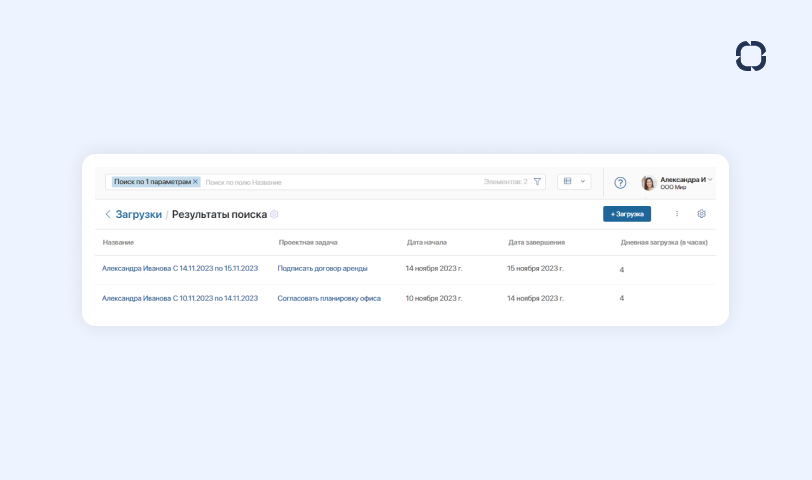812x480 pixels.
Task: Click the back arrow before Загрузки
Action: tap(108, 214)
